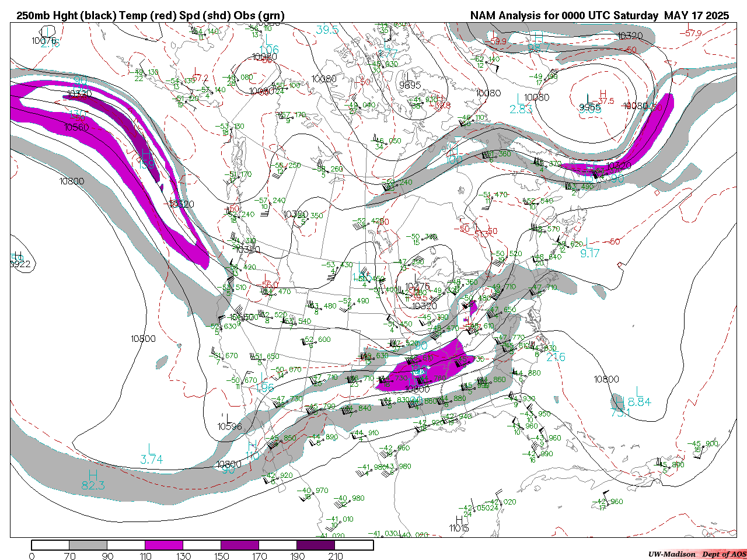
Task: Click the cyan L 3.74 wind minimum
Action: coord(151,455)
